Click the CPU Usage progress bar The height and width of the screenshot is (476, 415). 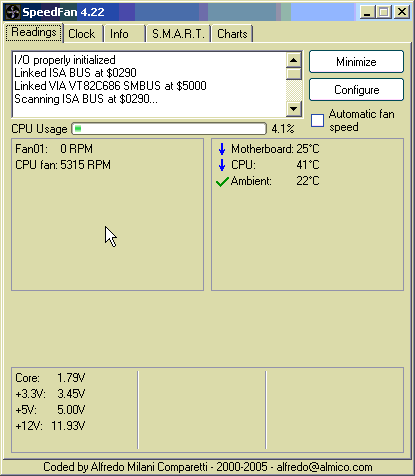point(169,129)
